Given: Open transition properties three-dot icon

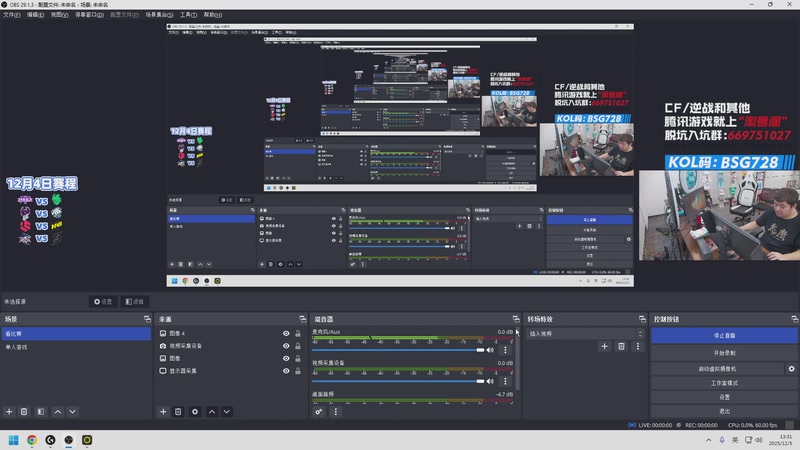Looking at the screenshot, I should (x=637, y=346).
